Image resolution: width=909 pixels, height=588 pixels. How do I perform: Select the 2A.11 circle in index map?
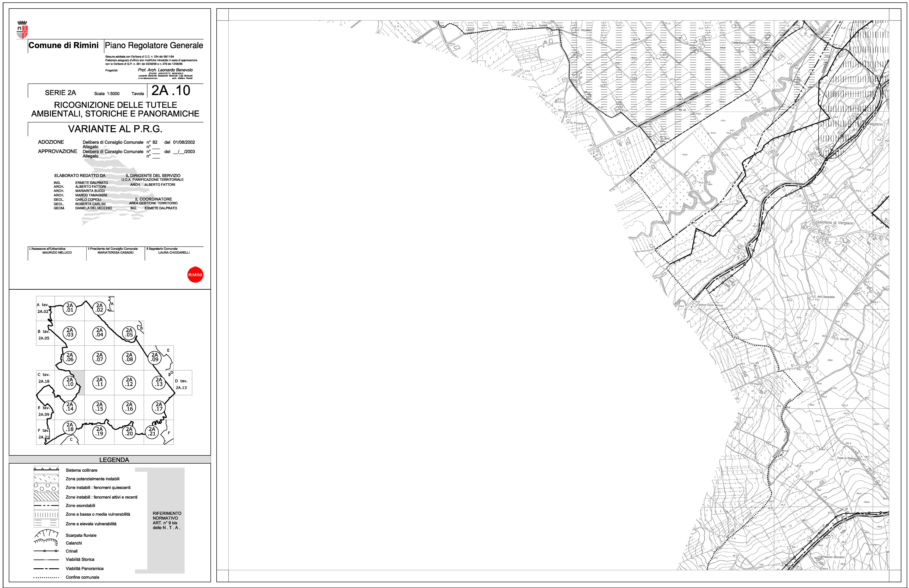pos(99,382)
